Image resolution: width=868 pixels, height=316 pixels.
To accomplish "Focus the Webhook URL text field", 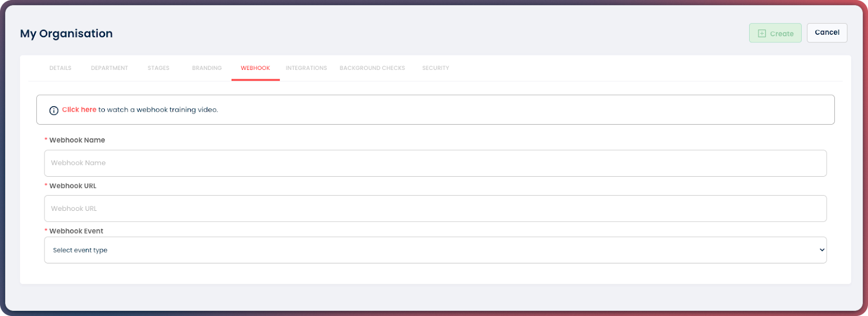I will (x=434, y=209).
